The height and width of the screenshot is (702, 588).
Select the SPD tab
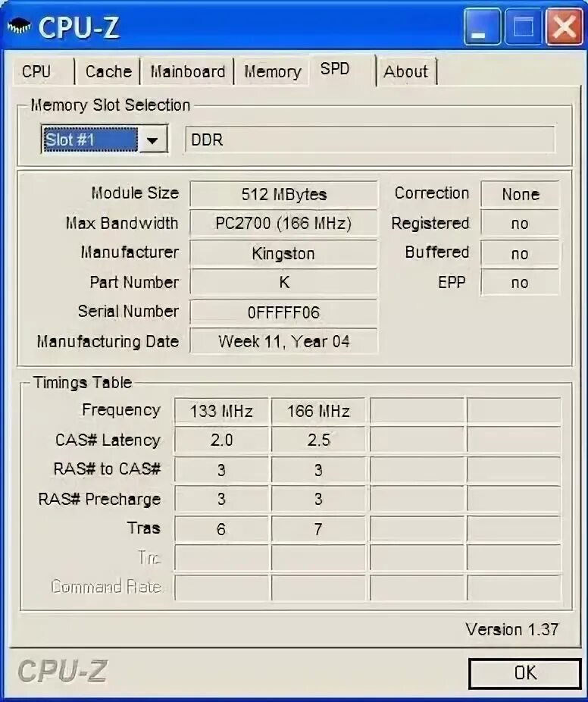tap(342, 70)
